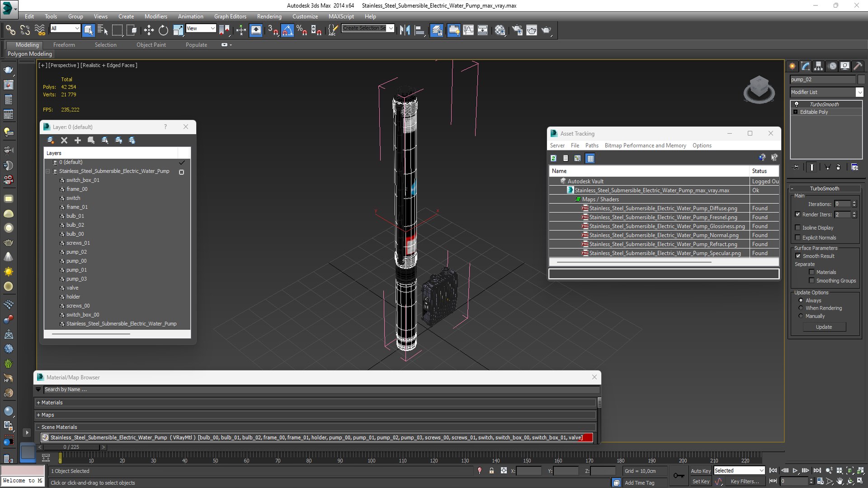Select the Move tool in main toolbar
Viewport: 868px width, 488px height.
[x=149, y=30]
